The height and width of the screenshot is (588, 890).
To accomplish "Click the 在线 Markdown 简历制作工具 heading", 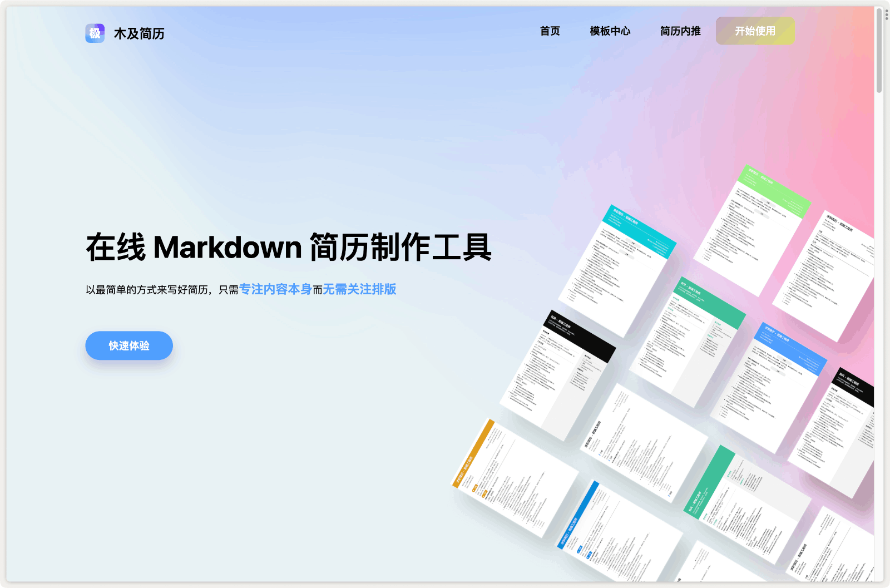I will [x=289, y=247].
